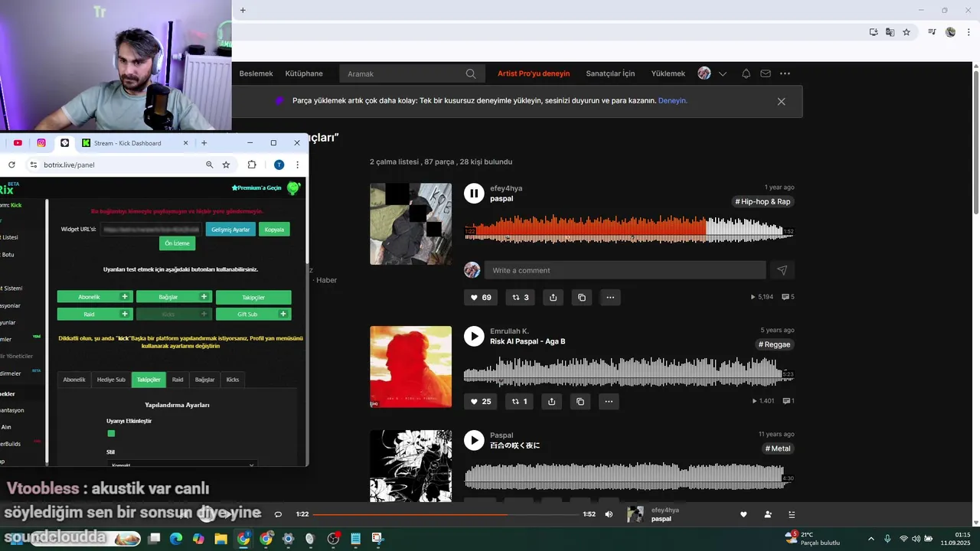This screenshot has width=980, height=551.
Task: Click Artist Pro'yu deneyin link
Action: pos(534,73)
